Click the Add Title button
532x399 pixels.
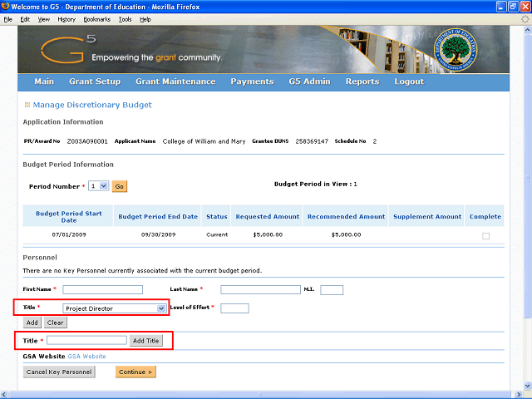(146, 341)
